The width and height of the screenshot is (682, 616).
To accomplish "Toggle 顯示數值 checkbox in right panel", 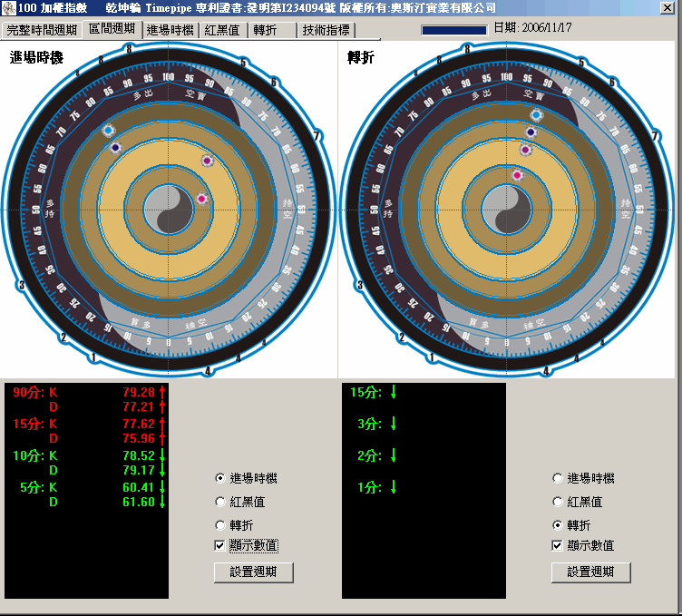I will [x=557, y=545].
